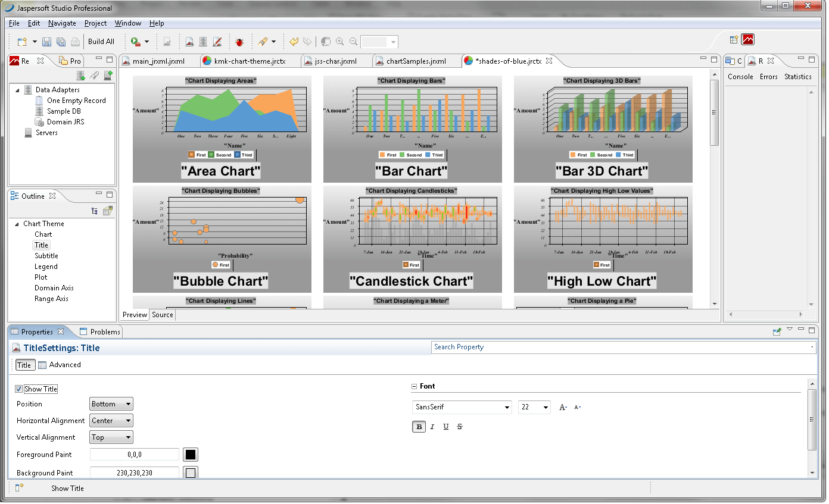Screen dimensions: 829x504
Task: Click the status bar new item icon
Action: [19, 489]
